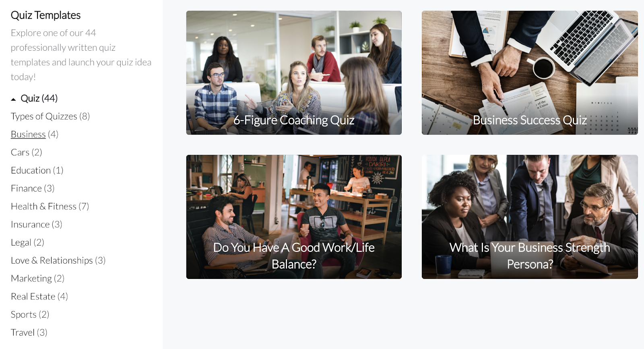This screenshot has width=644, height=349.
Task: Click the Quiz (44) parent category
Action: point(39,99)
